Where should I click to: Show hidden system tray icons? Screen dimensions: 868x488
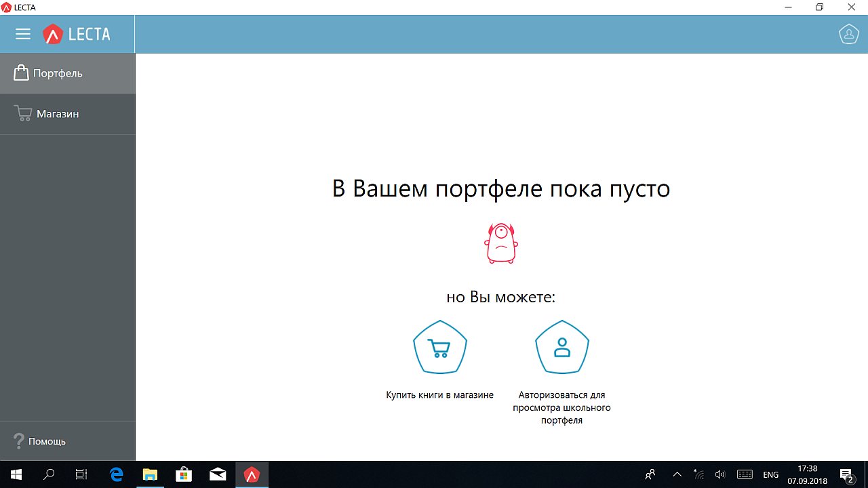click(x=677, y=474)
